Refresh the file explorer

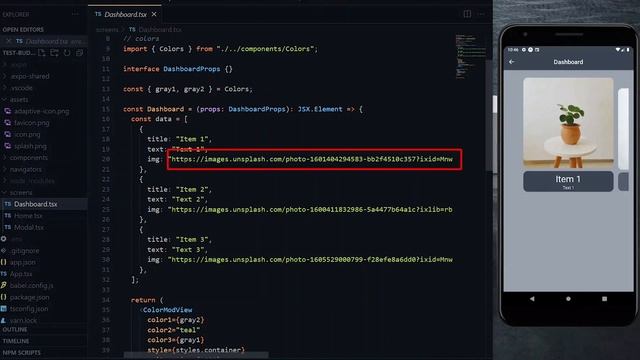67,53
